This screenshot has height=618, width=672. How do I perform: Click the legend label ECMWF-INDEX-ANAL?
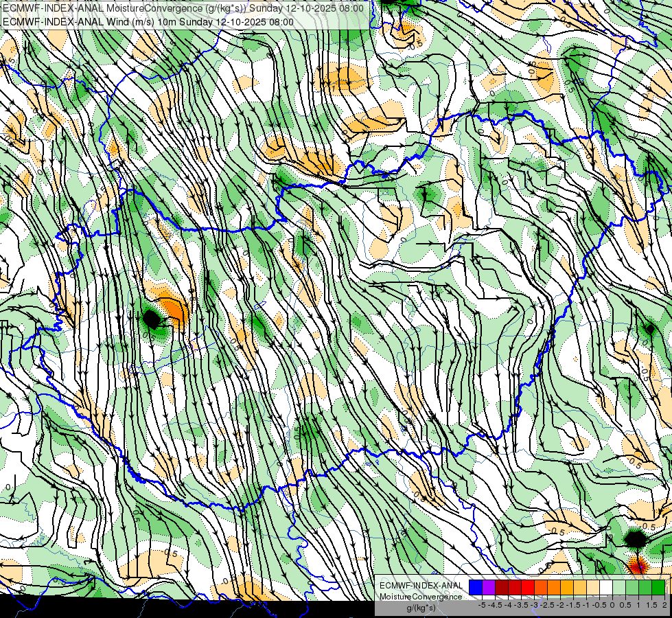click(421, 586)
